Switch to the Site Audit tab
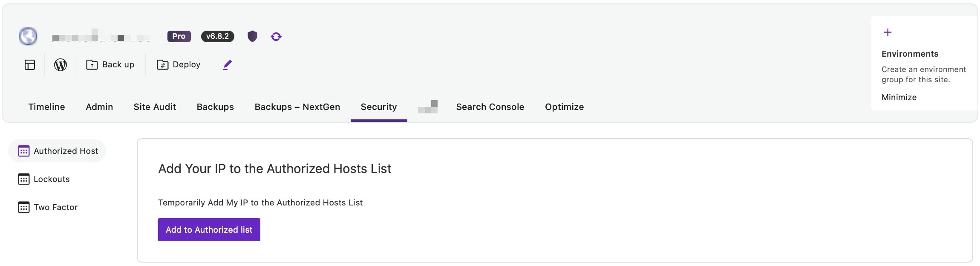 [x=155, y=107]
